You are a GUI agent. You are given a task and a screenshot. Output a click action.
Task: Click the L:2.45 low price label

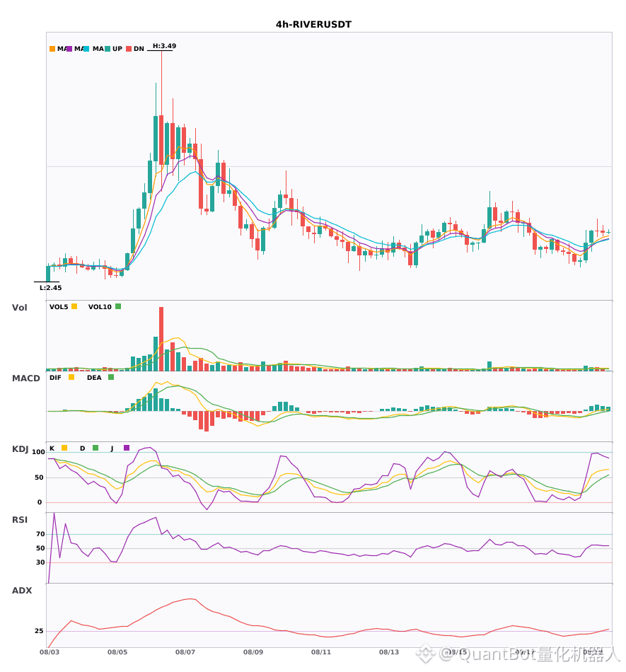click(50, 288)
